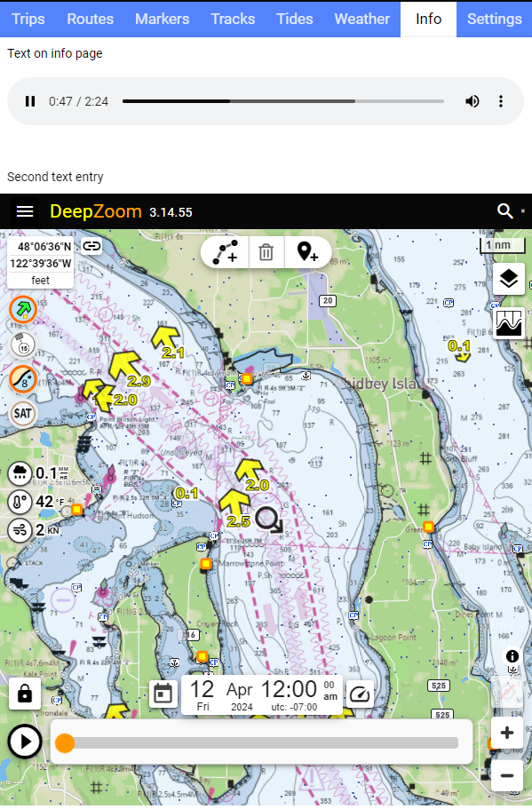Toggle the green arrow location tracking
This screenshot has height=809, width=532.
(23, 309)
